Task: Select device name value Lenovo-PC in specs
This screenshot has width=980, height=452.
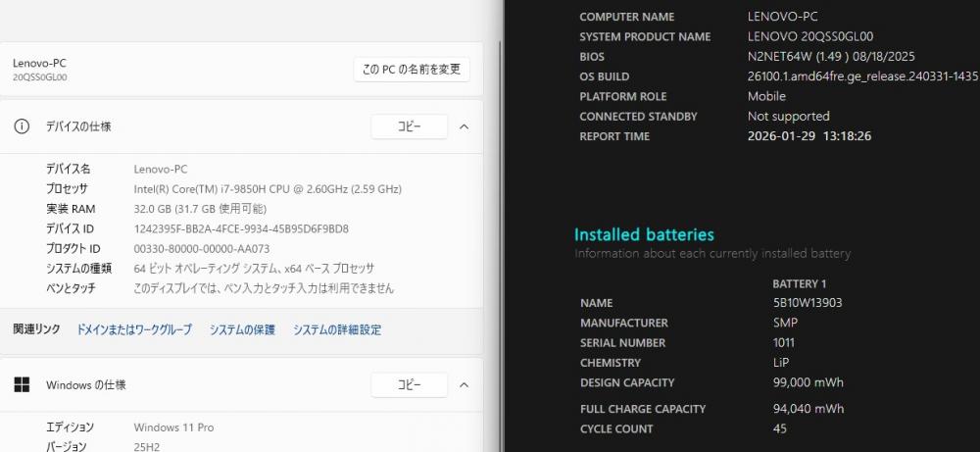Action: coord(161,169)
